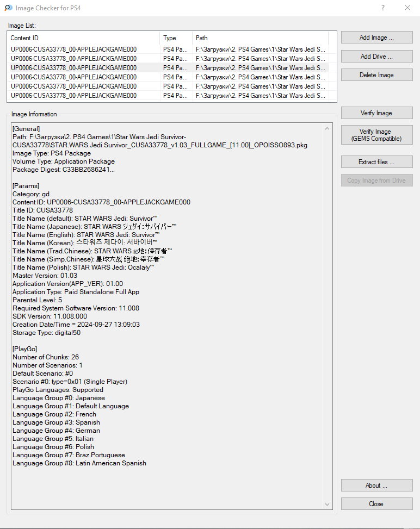The width and height of the screenshot is (420, 529).
Task: Click PlayGo Languages: Supported line
Action: 58,390
